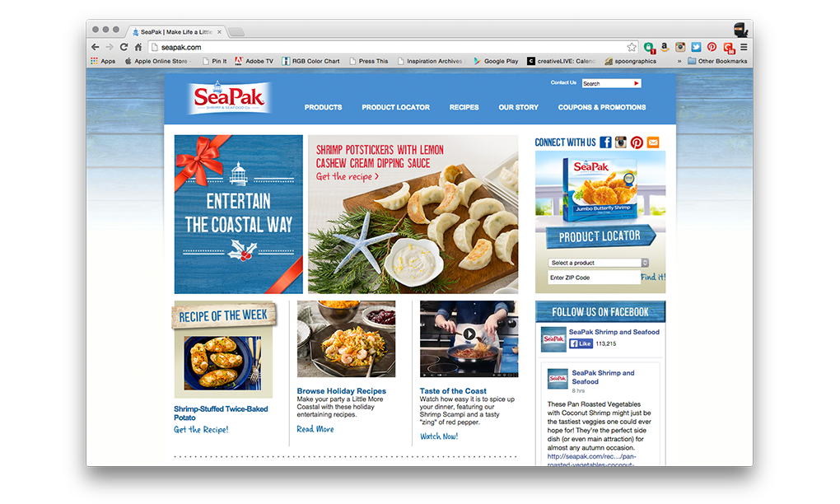Open the Instagram icon beside Connect With Us
This screenshot has width=840, height=504.
click(x=621, y=142)
